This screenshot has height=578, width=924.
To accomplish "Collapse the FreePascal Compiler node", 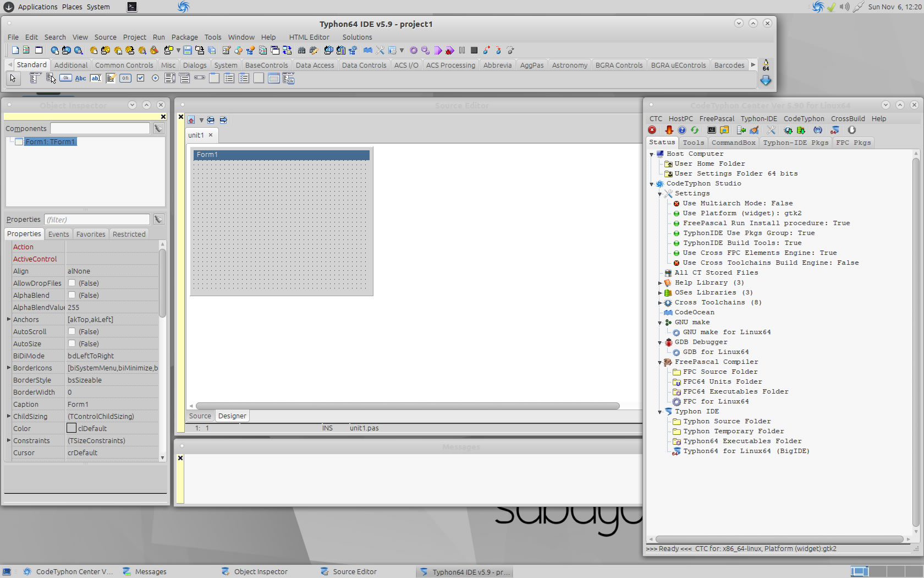I will pyautogui.click(x=660, y=362).
